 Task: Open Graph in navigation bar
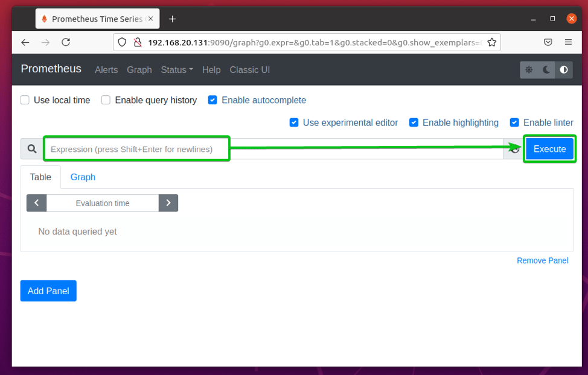[x=139, y=70]
